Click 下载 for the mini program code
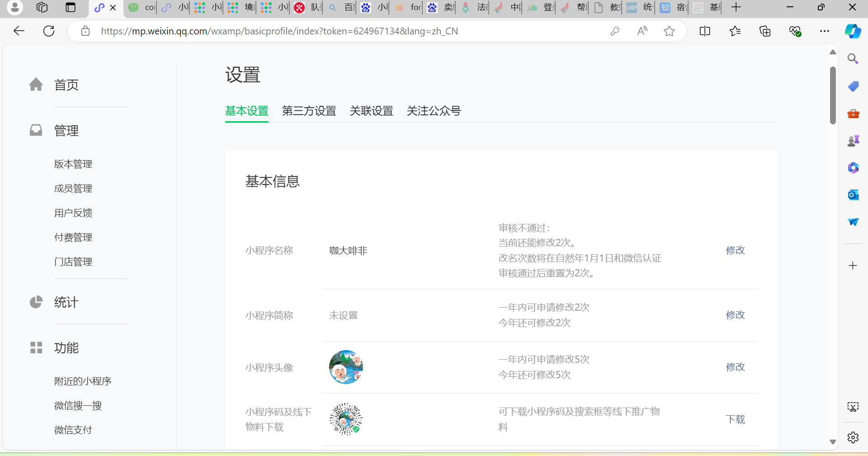868x456 pixels. pos(736,419)
